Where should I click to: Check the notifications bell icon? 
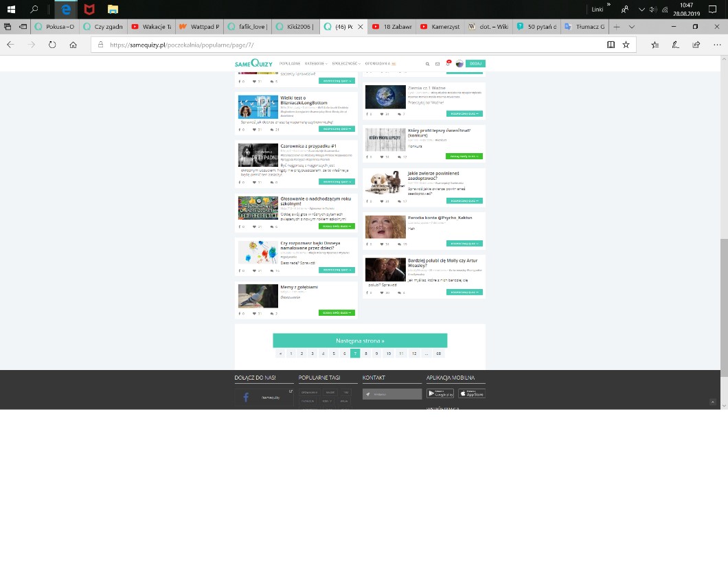pyautogui.click(x=448, y=64)
